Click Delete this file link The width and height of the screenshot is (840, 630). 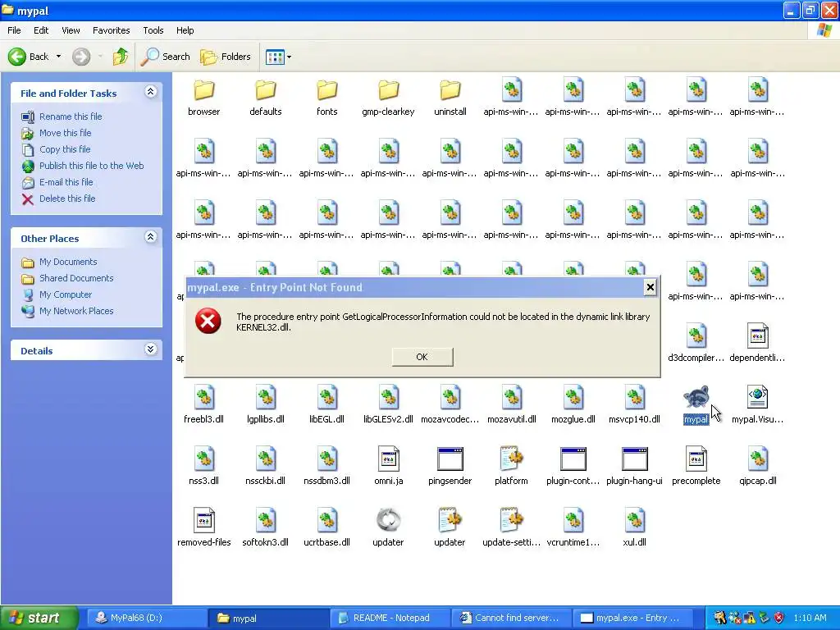point(67,199)
